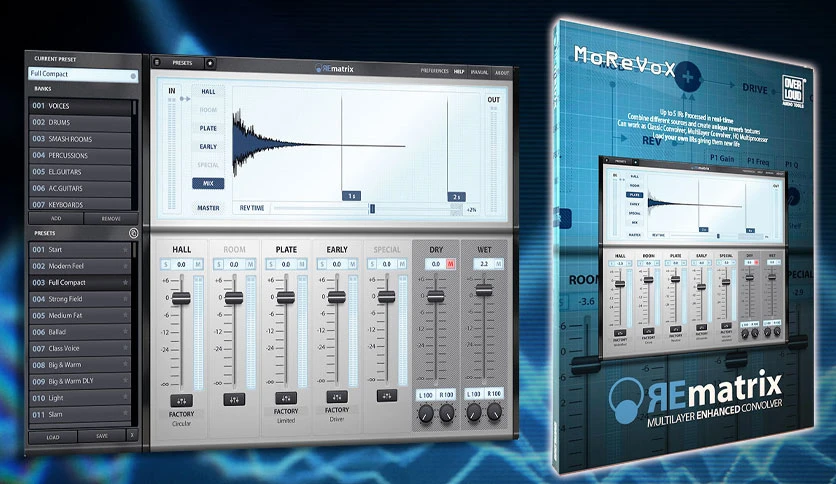Image resolution: width=836 pixels, height=484 pixels.
Task: Open the PREFERENCES menu
Action: (x=434, y=71)
